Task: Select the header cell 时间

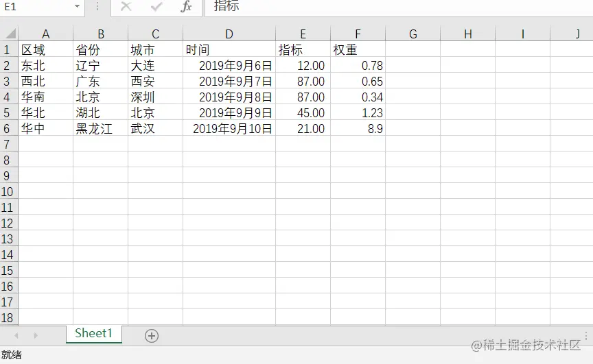Action: coord(229,49)
